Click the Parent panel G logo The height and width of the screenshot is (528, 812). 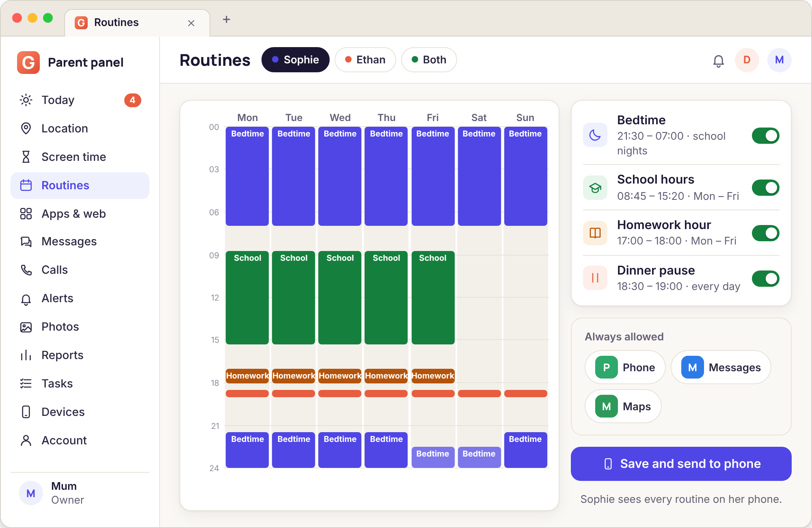28,63
